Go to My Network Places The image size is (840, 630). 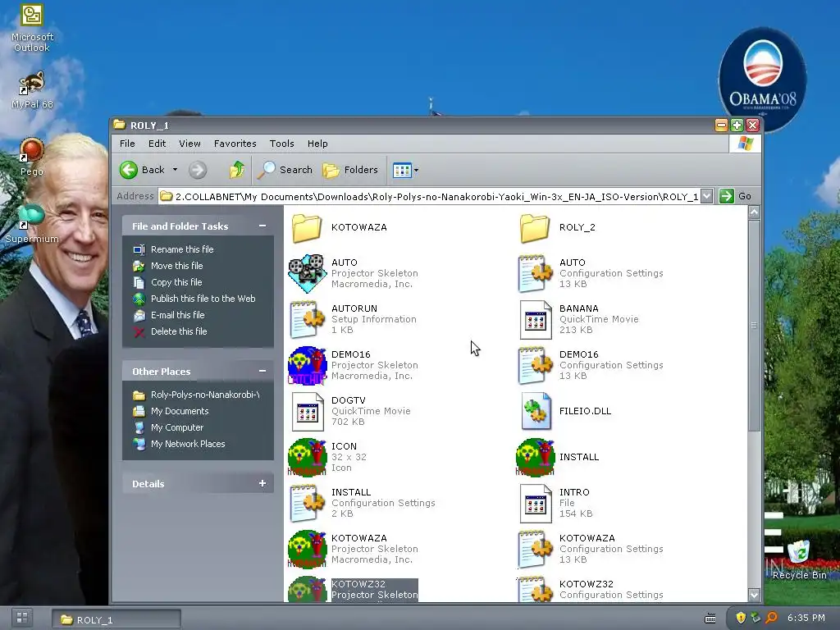click(188, 444)
